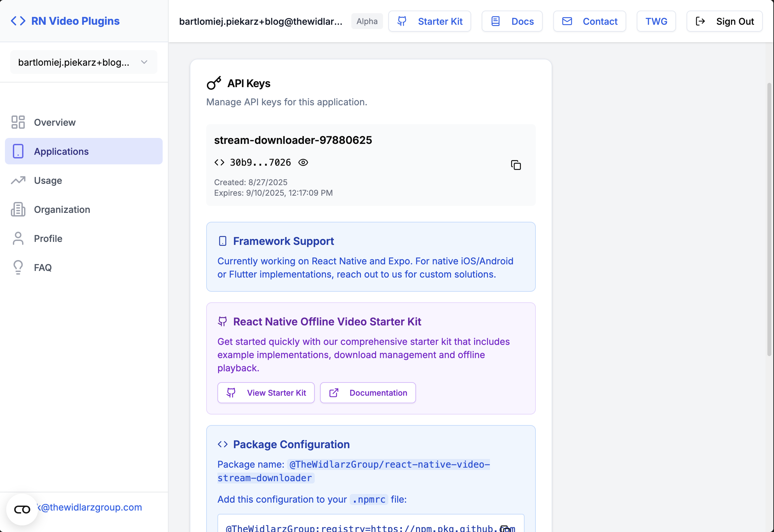774x532 pixels.
Task: Click the Profile person icon
Action: click(18, 238)
